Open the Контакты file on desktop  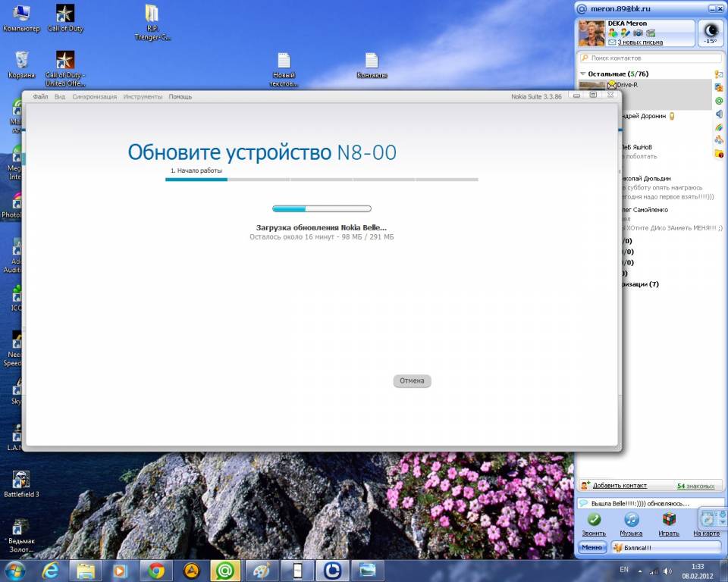[x=372, y=65]
